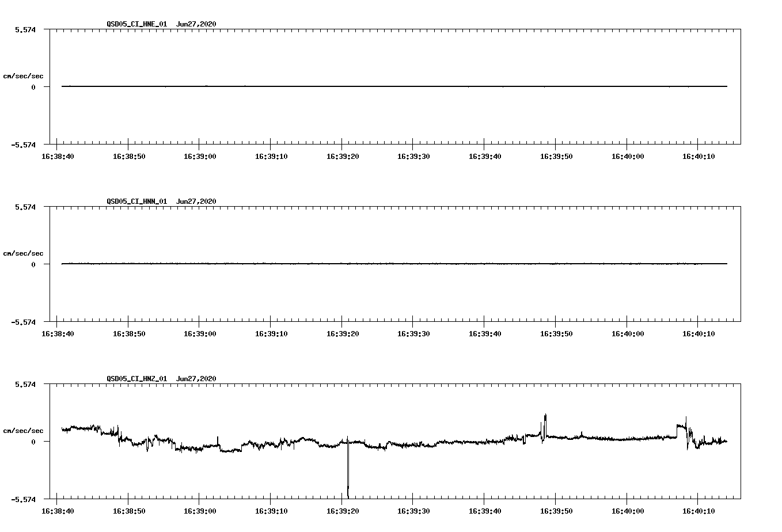Select the 16:39:10 time label under the HNN plot
Screen dimensions: 782x532
click(271, 333)
